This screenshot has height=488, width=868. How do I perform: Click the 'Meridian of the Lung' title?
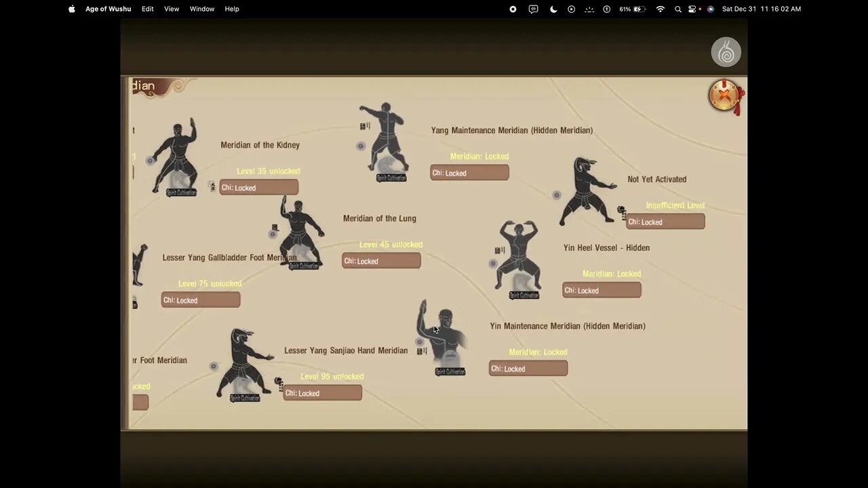pyautogui.click(x=380, y=218)
